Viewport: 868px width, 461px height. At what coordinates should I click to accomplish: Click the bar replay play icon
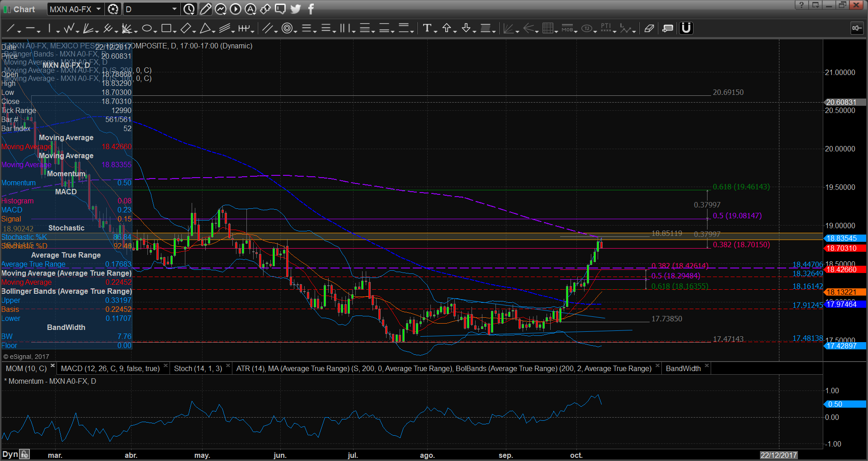[235, 9]
